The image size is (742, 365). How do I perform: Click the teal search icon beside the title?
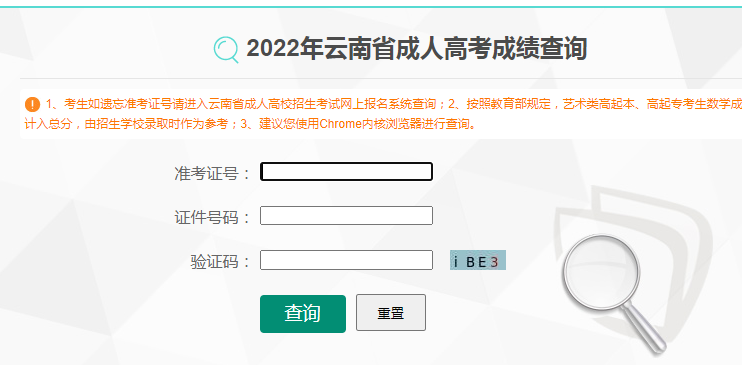coord(226,50)
